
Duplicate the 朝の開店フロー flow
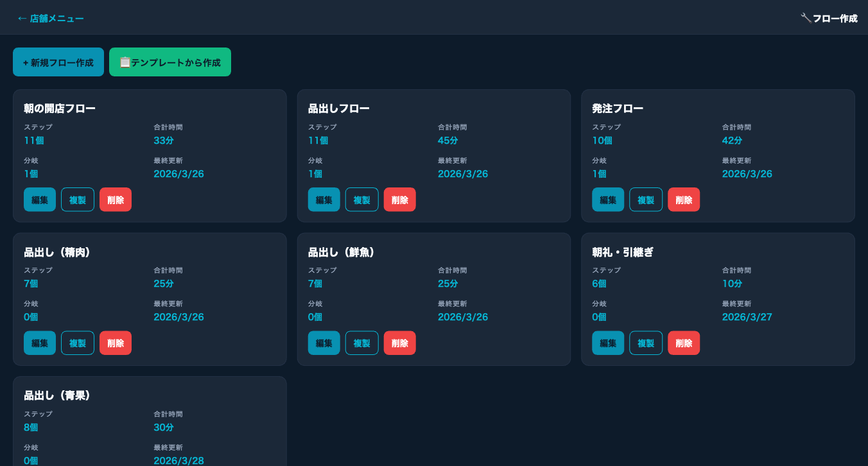[x=78, y=200]
